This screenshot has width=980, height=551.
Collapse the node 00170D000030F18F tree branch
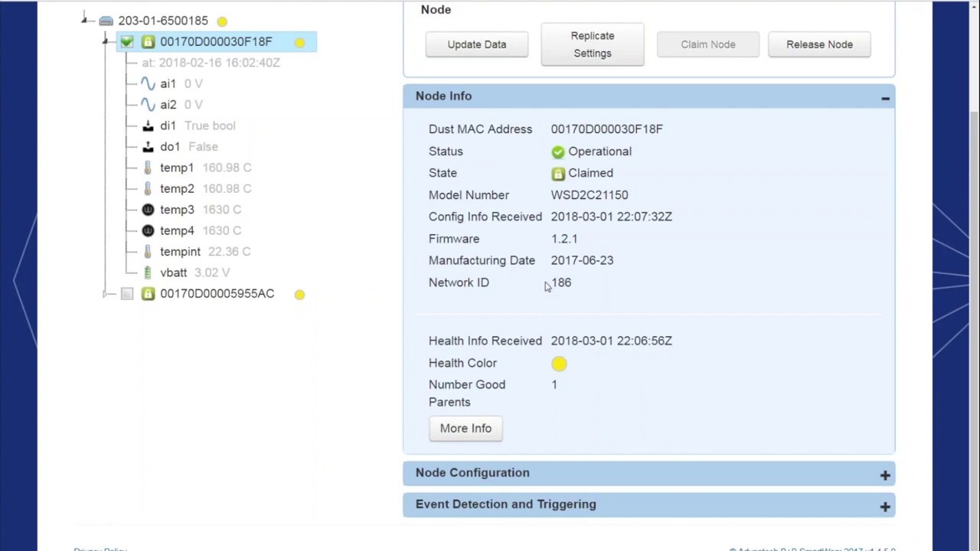coord(106,41)
